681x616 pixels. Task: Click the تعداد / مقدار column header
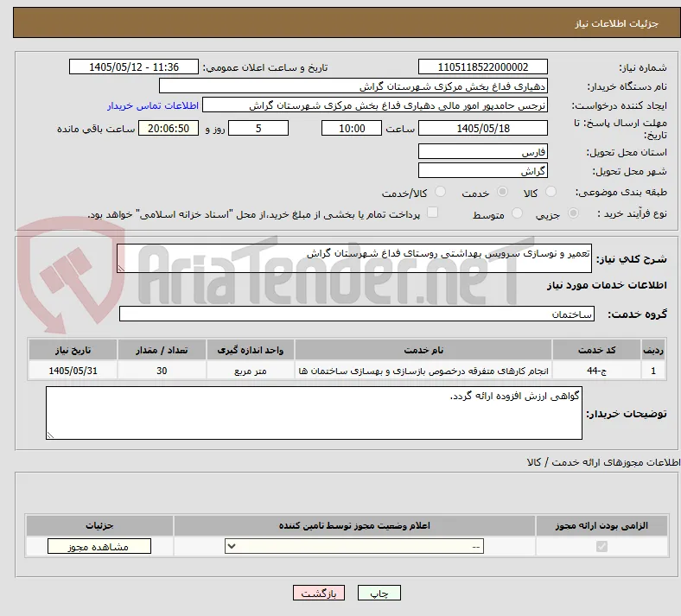pos(162,350)
